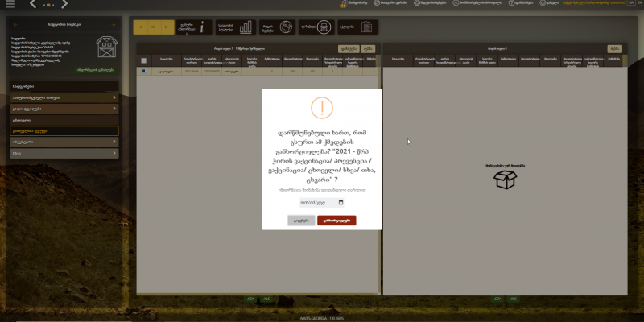Export the left table as CSV

(x=250, y=299)
